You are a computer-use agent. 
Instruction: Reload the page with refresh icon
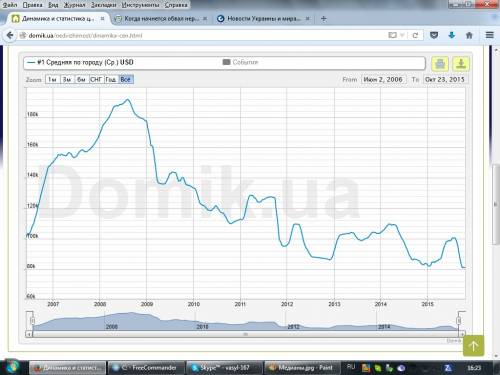pyautogui.click(x=415, y=35)
